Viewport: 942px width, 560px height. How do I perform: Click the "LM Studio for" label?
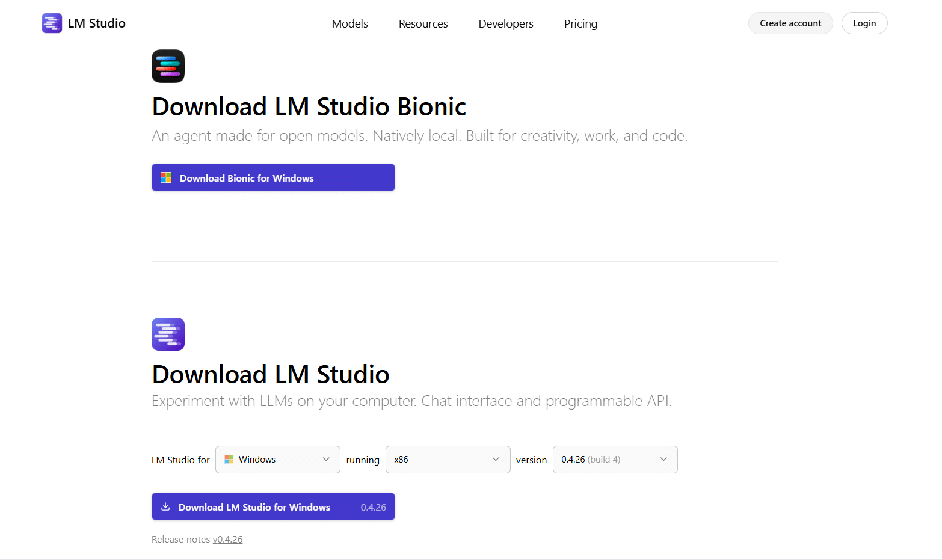coord(180,460)
